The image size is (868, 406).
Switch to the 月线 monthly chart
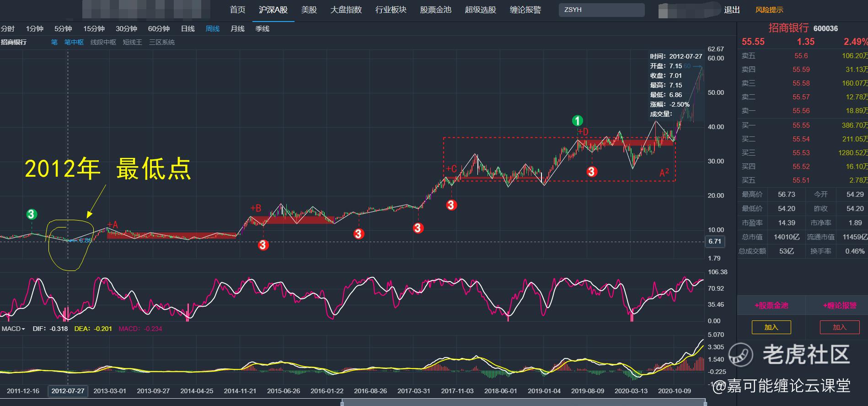(x=237, y=29)
